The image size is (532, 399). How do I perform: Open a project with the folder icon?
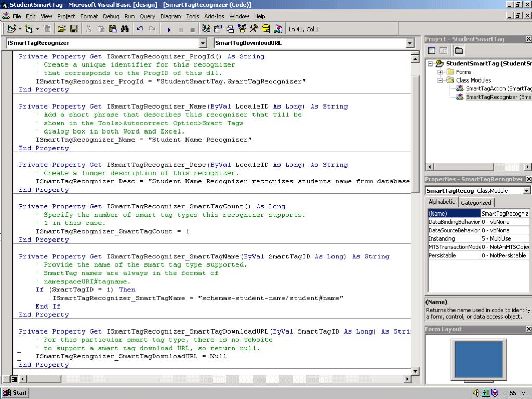(62, 29)
